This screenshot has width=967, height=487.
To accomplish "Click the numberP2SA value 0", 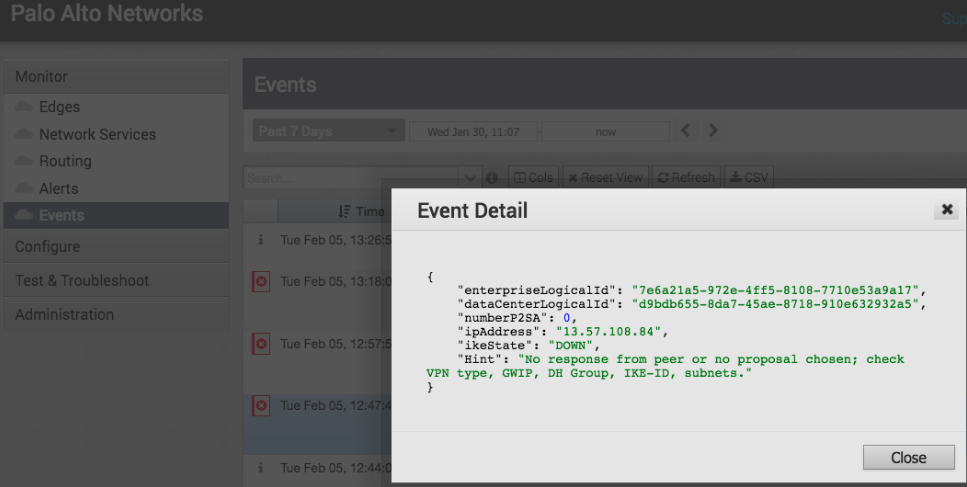I will [567, 318].
